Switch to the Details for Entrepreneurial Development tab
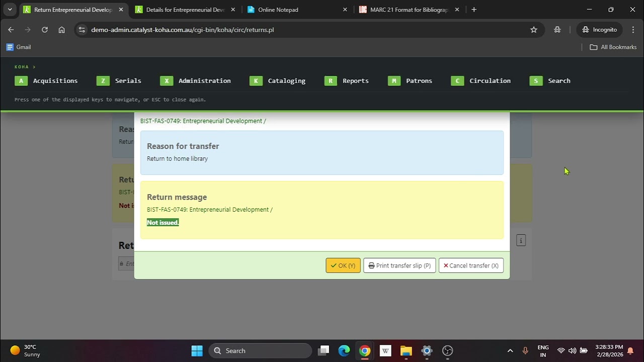Screen dimensions: 644x362 click(x=185, y=10)
